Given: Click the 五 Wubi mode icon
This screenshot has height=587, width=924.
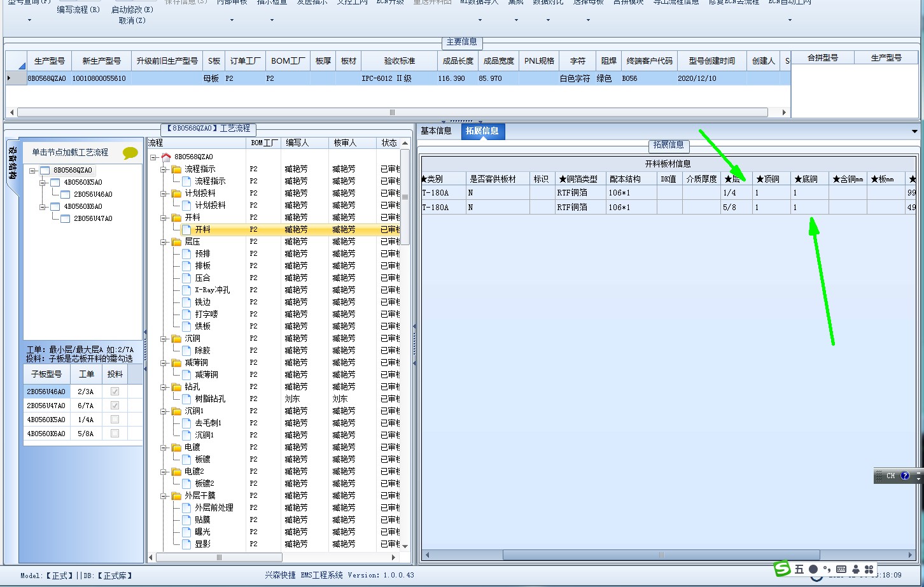Looking at the screenshot, I should [799, 569].
